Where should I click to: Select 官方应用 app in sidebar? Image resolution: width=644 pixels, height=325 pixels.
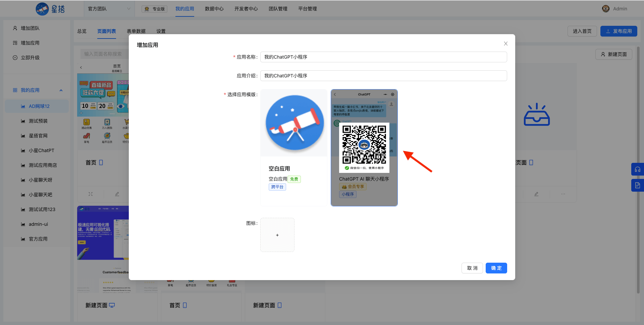(x=37, y=239)
